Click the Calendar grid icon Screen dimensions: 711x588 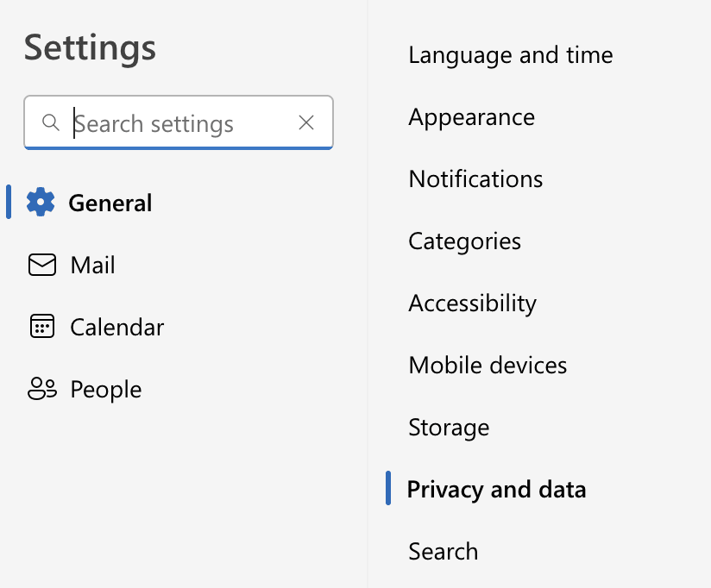42,326
